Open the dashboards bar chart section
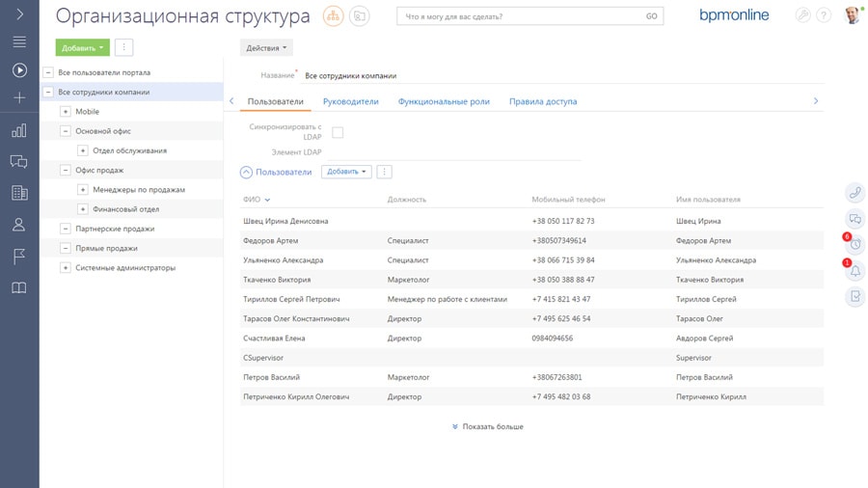This screenshot has height=488, width=868. [x=19, y=130]
